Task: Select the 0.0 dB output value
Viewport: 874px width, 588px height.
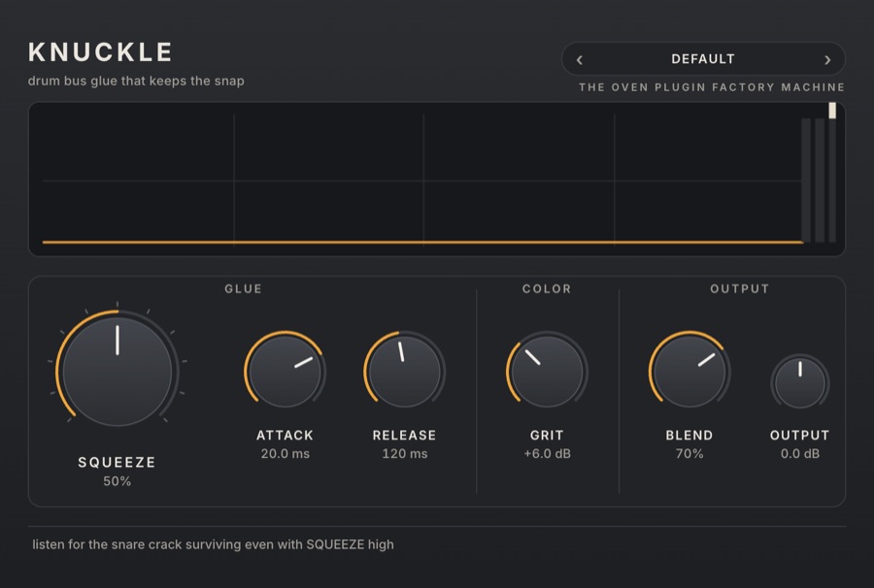Action: pos(800,454)
